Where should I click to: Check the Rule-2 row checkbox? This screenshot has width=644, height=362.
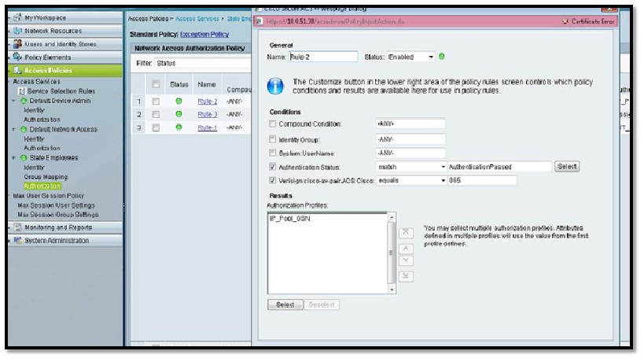coord(156,101)
